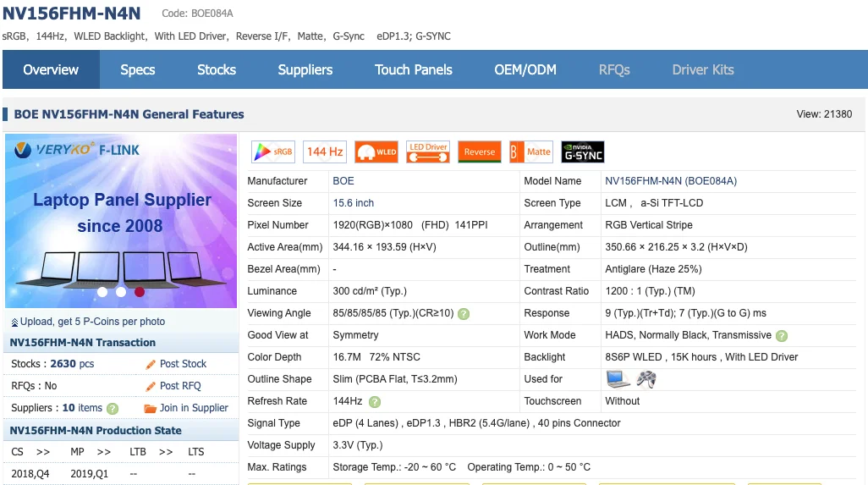
Task: Open the Stocks tab
Action: [217, 69]
